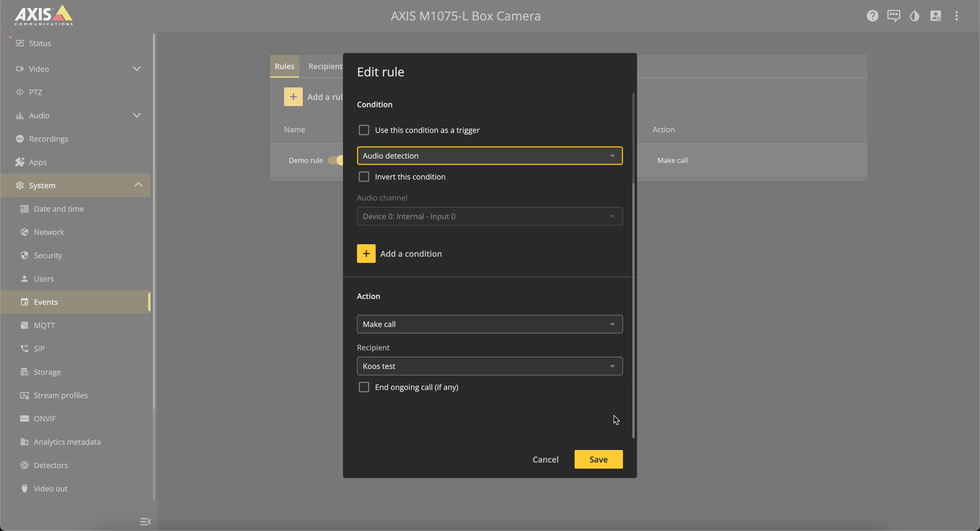The width and height of the screenshot is (980, 531).
Task: Expand the Audio sidebar section
Action: 136,115
